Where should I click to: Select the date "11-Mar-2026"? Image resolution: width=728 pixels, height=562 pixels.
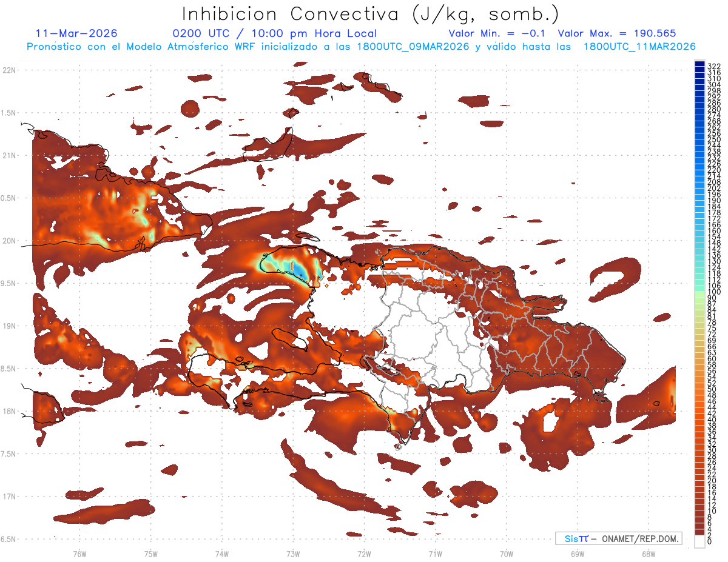pyautogui.click(x=76, y=33)
